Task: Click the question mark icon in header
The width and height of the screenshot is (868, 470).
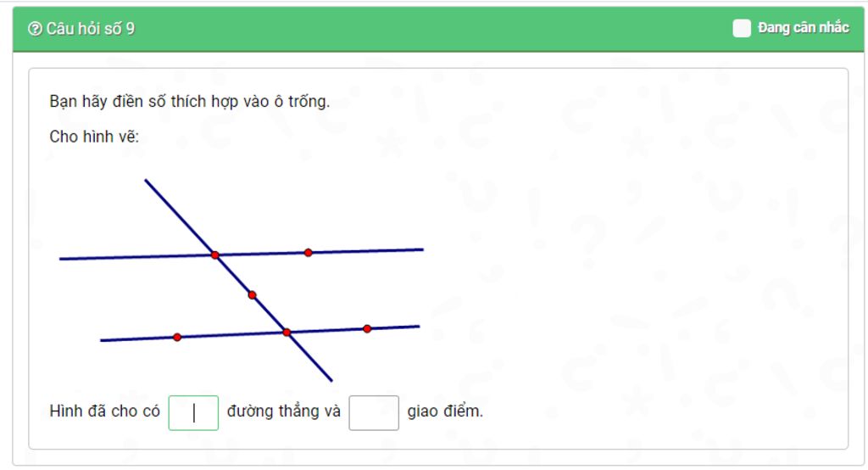Action: click(35, 28)
